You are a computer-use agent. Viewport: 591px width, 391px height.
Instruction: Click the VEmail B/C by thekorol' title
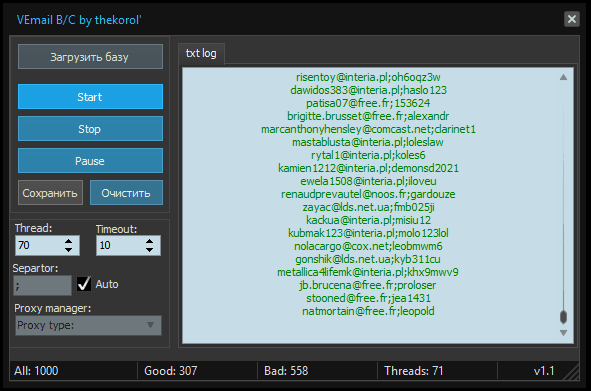tap(79, 20)
